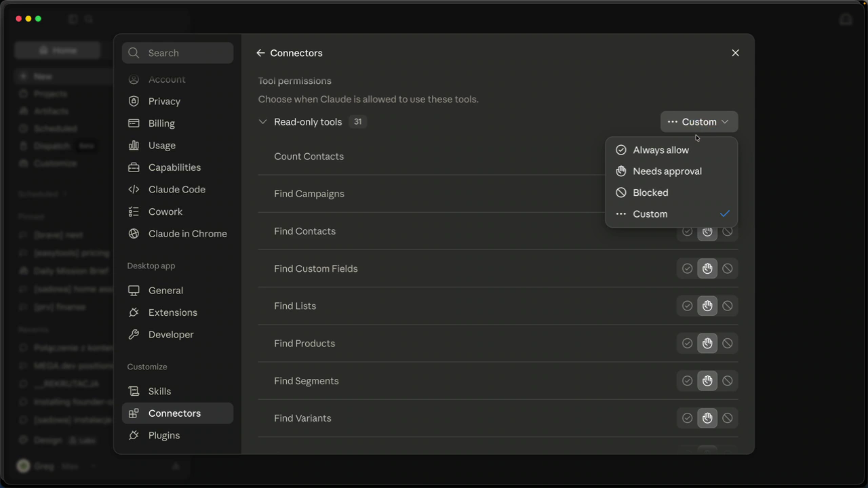Open Developer settings
The image size is (868, 488).
(178, 335)
